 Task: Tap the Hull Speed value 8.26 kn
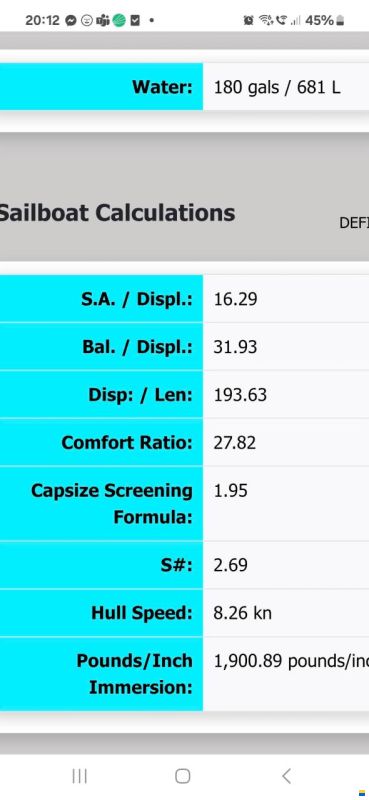coord(242,612)
